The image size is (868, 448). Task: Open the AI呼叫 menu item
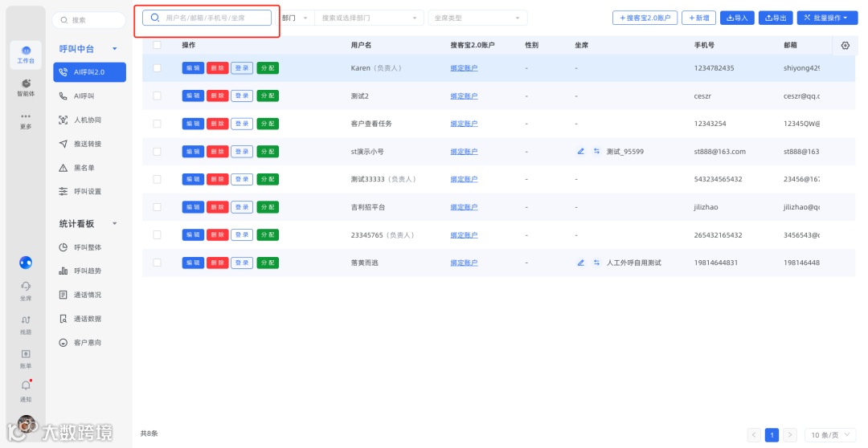90,96
